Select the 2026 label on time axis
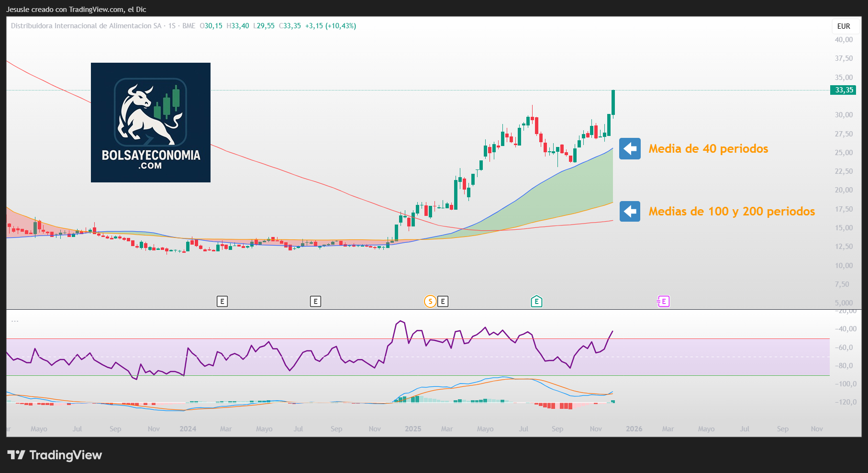 634,429
